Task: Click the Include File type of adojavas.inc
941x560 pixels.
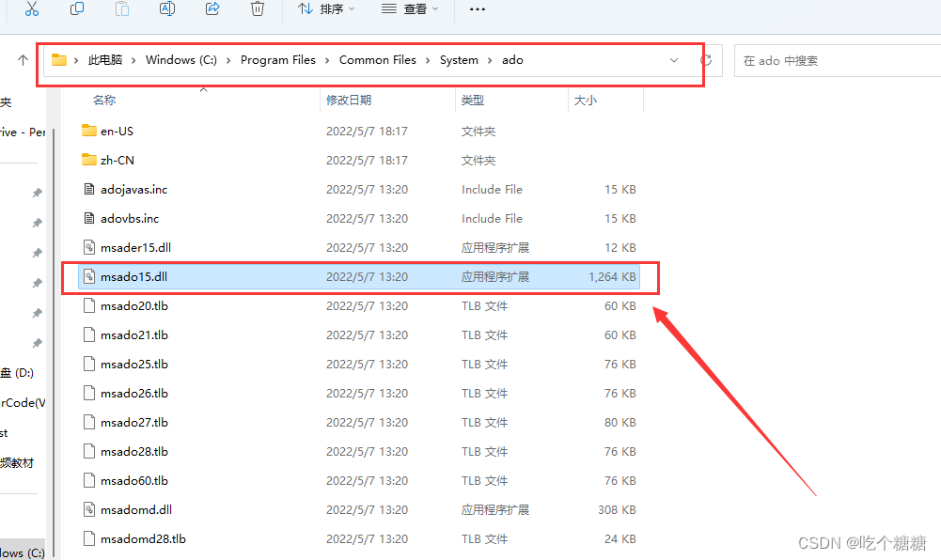Action: (x=492, y=190)
